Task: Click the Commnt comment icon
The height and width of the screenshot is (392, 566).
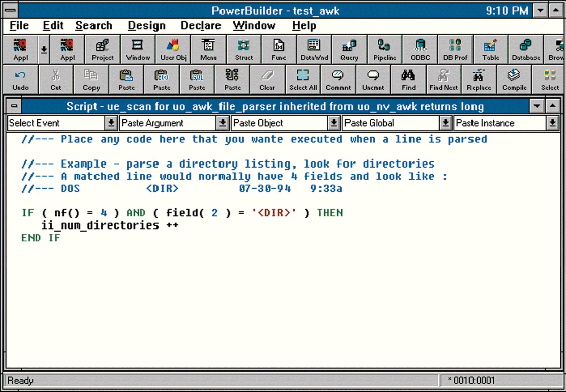Action: tap(338, 80)
